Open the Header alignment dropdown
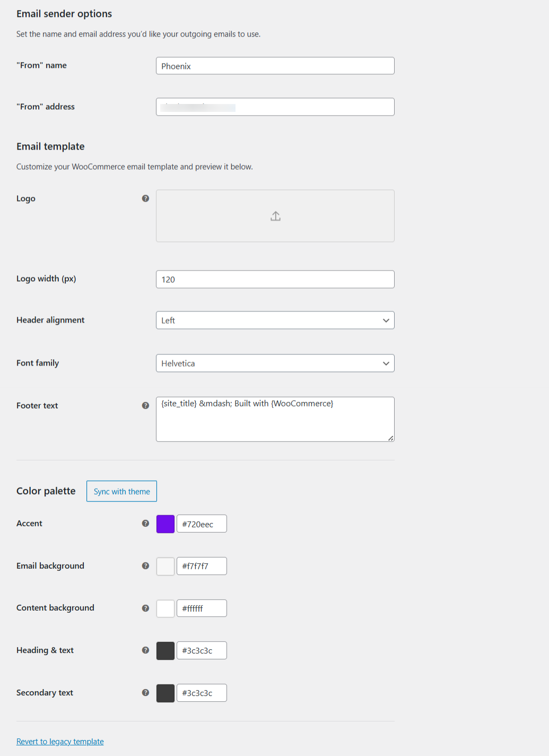Viewport: 549px width, 756px height. tap(275, 320)
